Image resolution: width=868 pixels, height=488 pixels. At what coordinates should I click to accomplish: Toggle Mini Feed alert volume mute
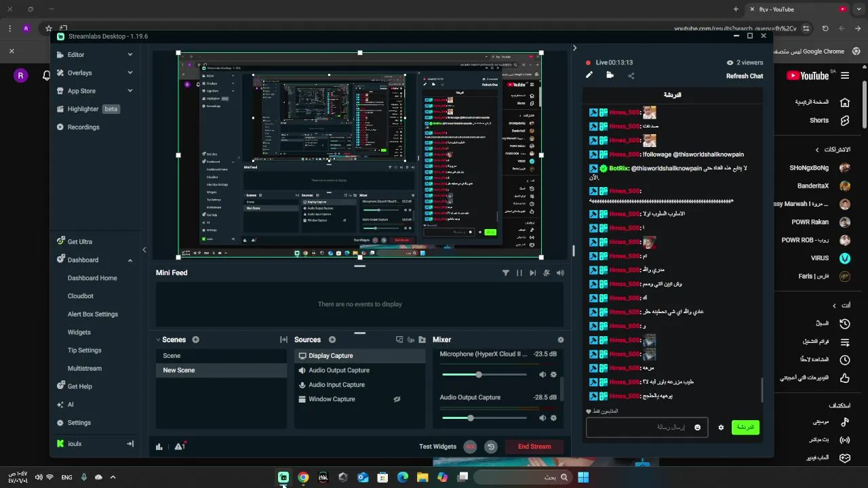560,272
